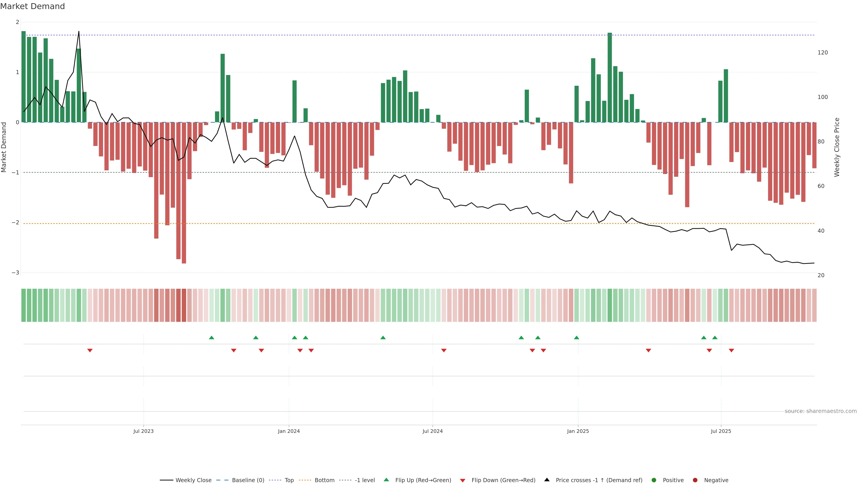Click first red flip-down marker before Jul 2023
868x488 pixels.
(x=90, y=350)
